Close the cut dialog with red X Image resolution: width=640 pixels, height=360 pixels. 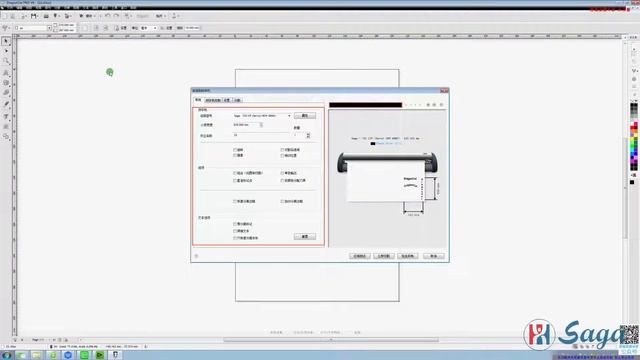[444, 91]
